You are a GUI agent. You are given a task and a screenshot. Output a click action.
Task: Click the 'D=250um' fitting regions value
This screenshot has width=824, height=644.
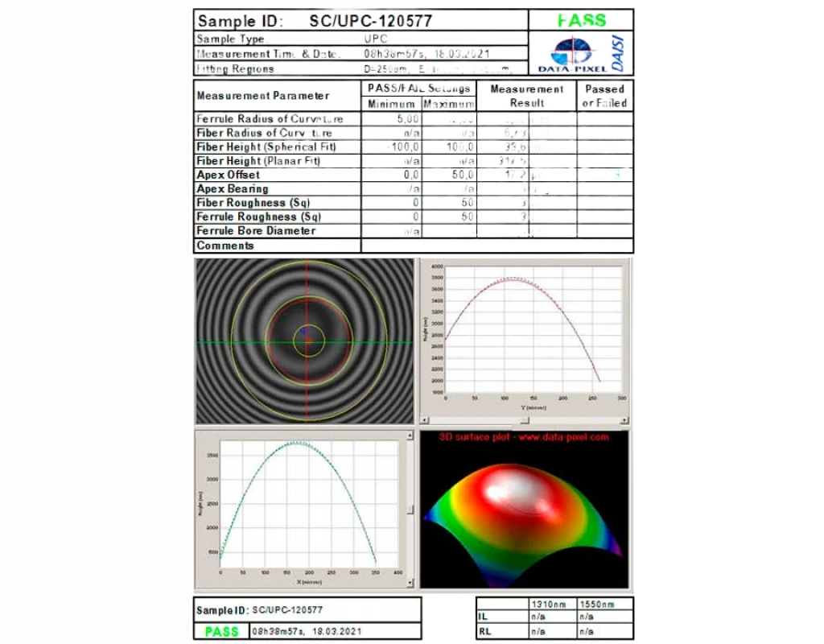[385, 69]
